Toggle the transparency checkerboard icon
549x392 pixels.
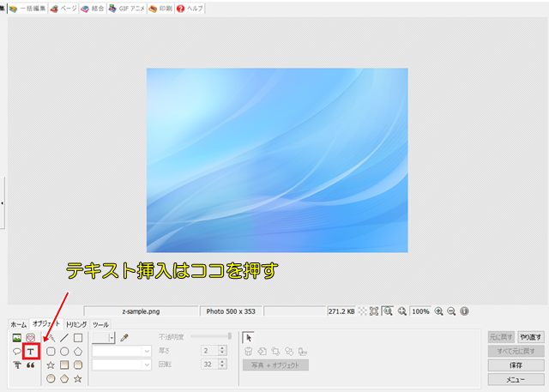click(x=362, y=311)
